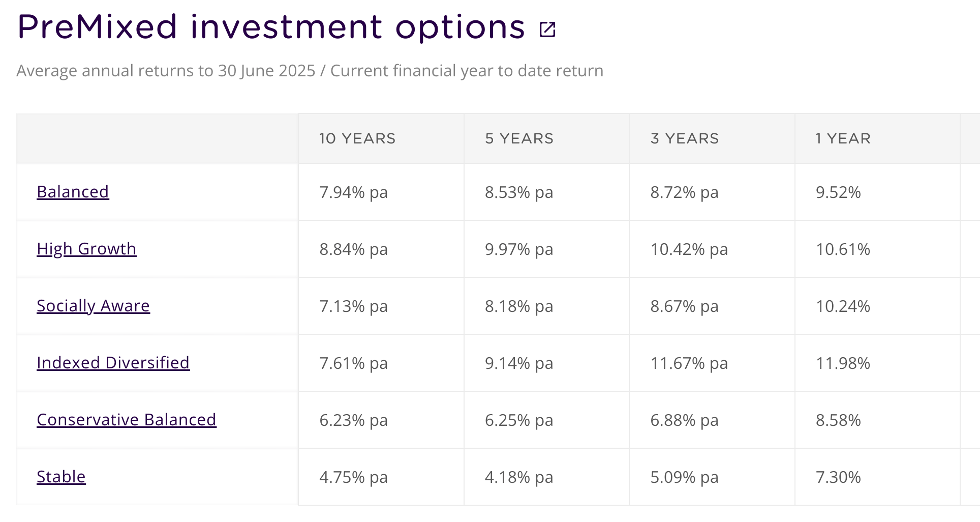980x522 pixels.
Task: Open the Stable investment option
Action: [61, 477]
